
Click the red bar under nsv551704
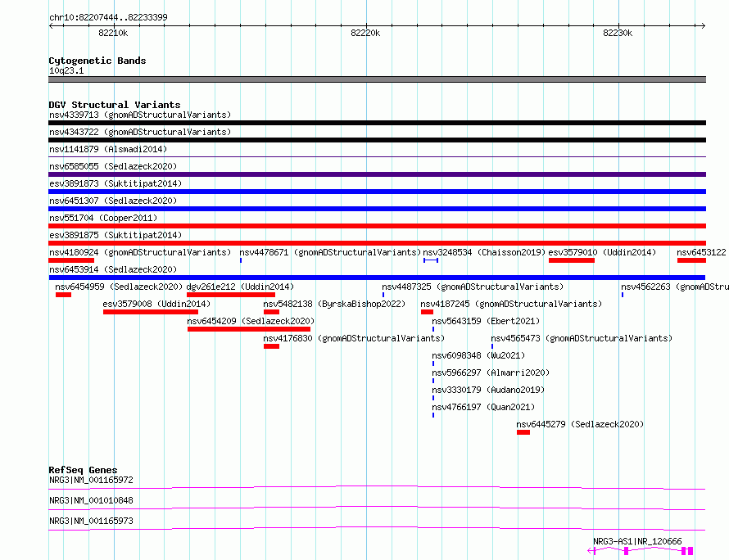click(377, 226)
